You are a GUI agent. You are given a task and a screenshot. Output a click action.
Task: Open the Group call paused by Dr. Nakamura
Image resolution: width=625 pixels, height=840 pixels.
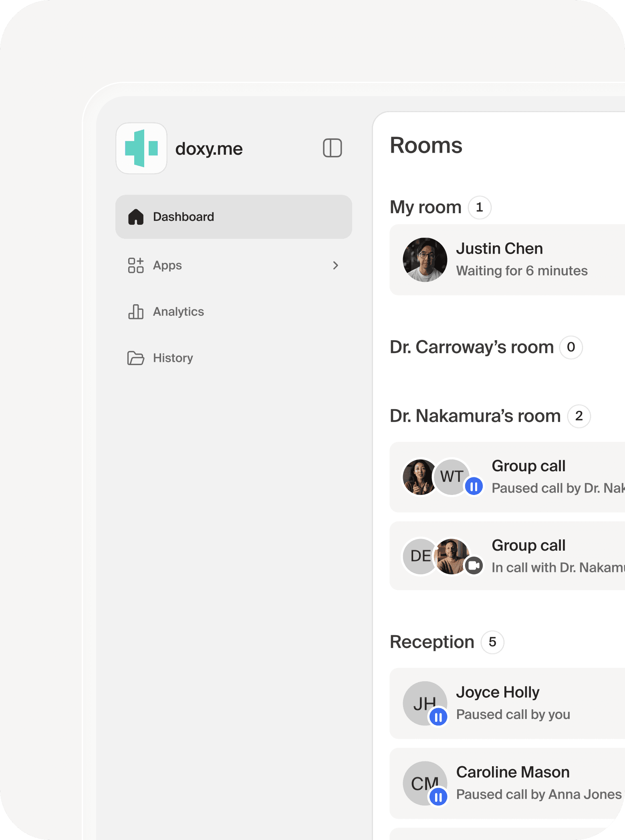pos(507,477)
